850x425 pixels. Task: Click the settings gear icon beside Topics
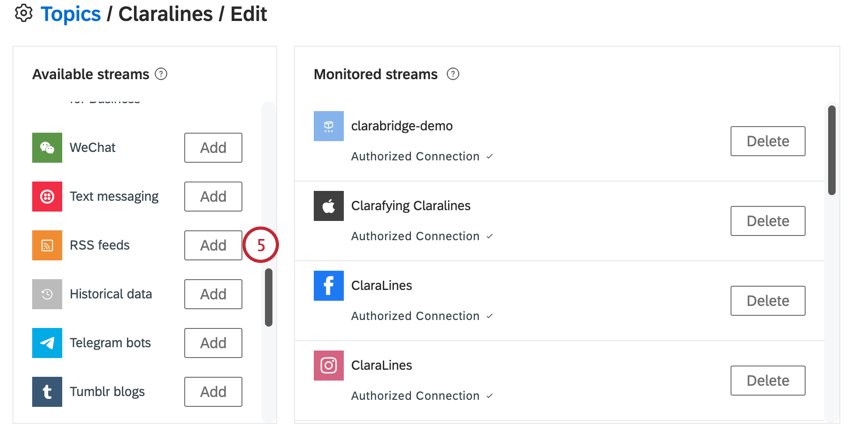pos(23,13)
